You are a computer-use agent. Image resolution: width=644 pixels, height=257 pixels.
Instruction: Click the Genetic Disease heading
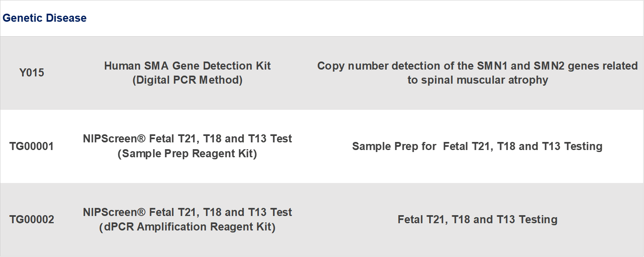45,18
